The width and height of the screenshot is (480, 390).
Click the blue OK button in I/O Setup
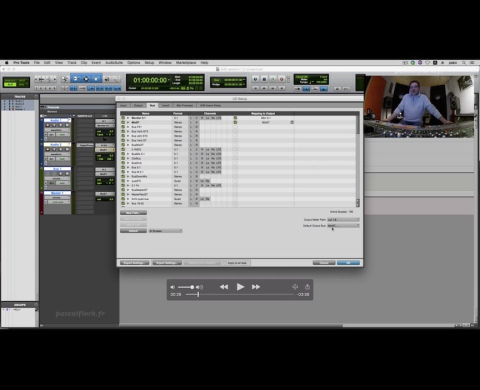[348, 263]
